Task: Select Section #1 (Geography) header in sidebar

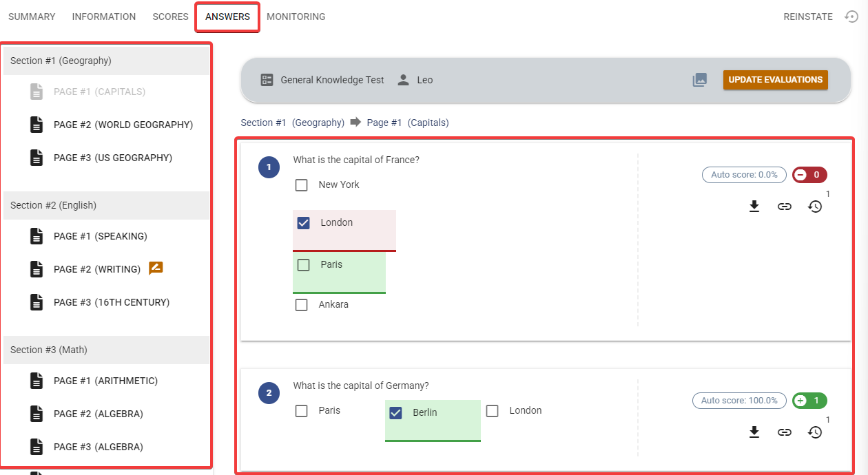Action: pyautogui.click(x=107, y=61)
